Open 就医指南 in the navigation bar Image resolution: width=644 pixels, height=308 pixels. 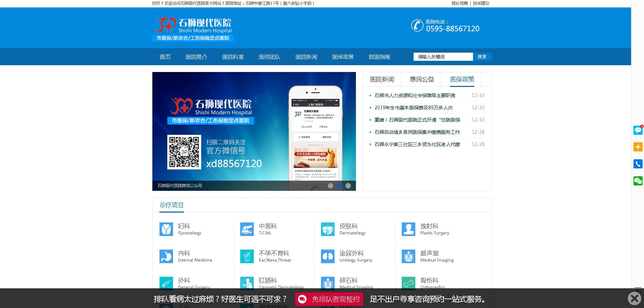pos(379,57)
